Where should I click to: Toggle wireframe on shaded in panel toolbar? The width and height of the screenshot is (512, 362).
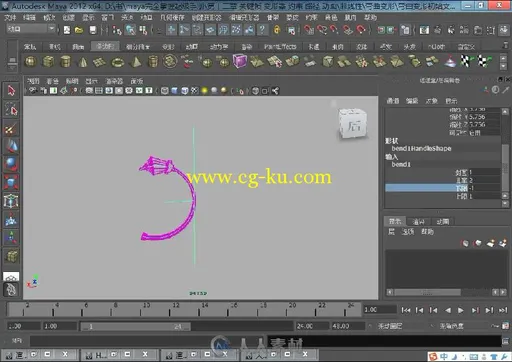[184, 91]
